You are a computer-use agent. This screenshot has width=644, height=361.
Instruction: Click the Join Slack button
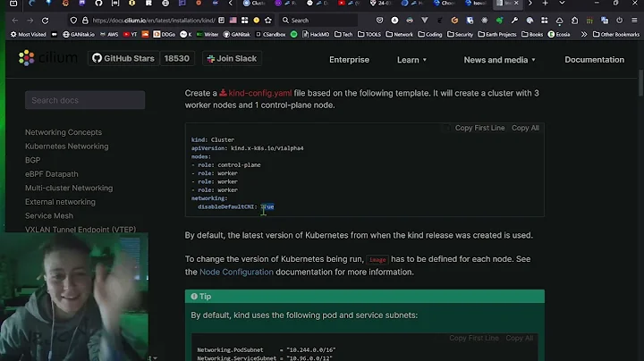coord(232,59)
